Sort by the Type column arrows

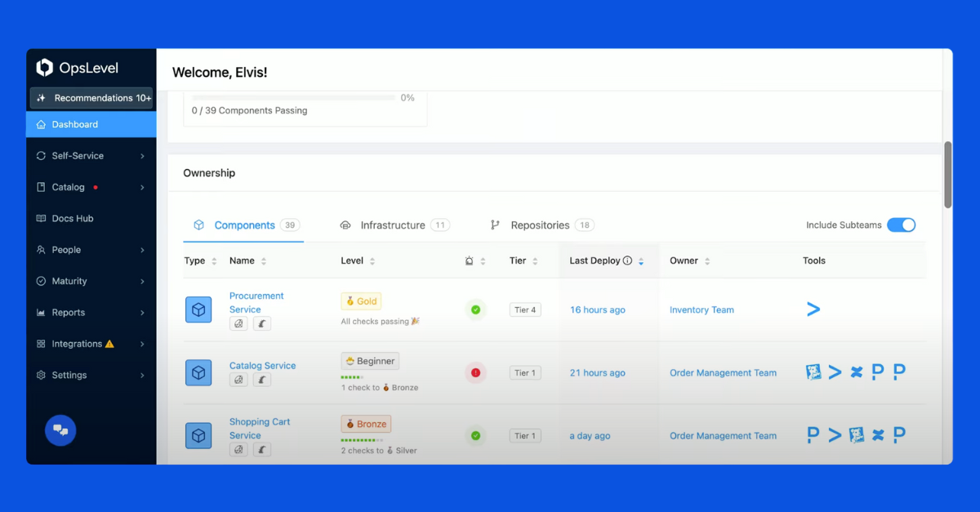(214, 261)
